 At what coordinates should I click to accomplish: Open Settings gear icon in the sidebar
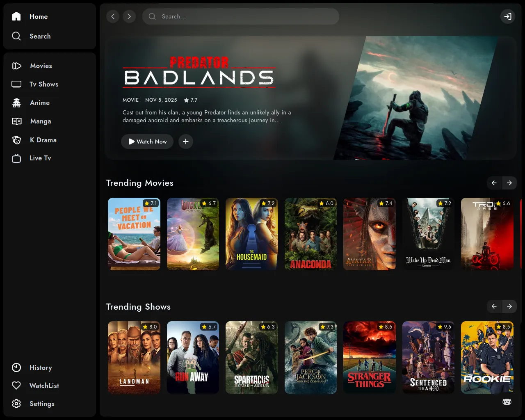(x=16, y=404)
